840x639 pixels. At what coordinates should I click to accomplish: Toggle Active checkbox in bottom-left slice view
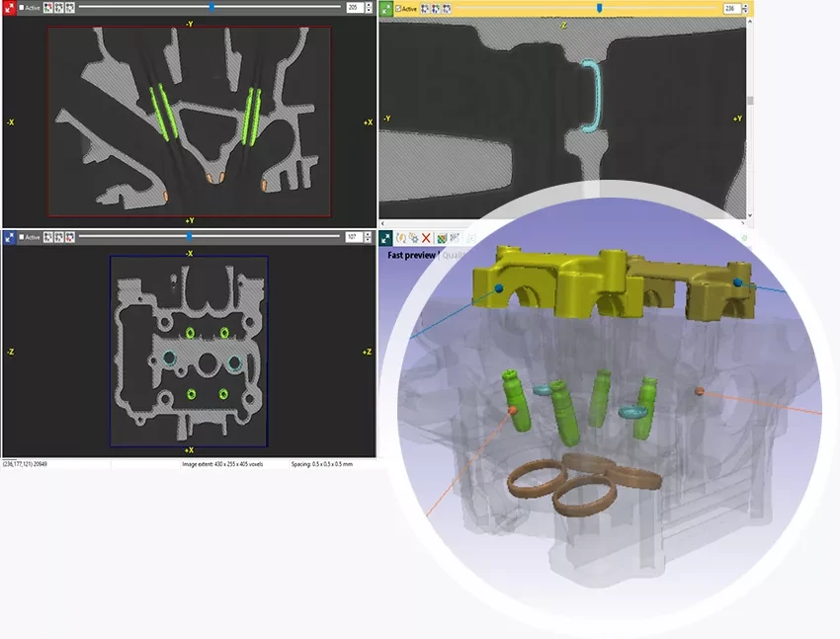pos(22,237)
